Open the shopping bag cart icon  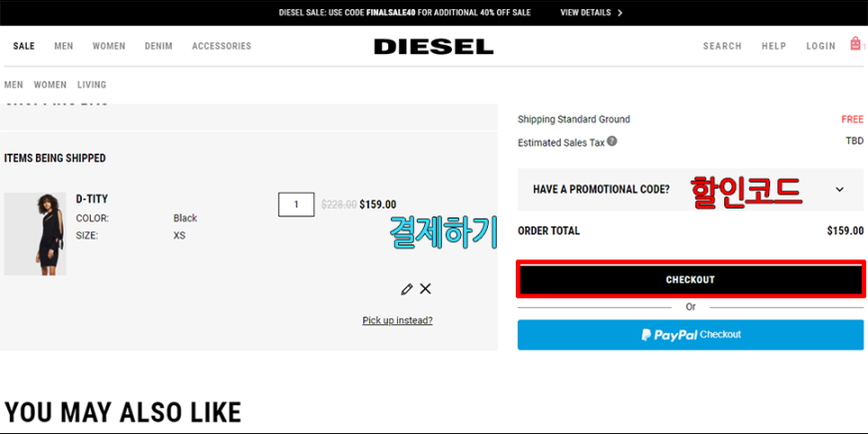pyautogui.click(x=856, y=44)
